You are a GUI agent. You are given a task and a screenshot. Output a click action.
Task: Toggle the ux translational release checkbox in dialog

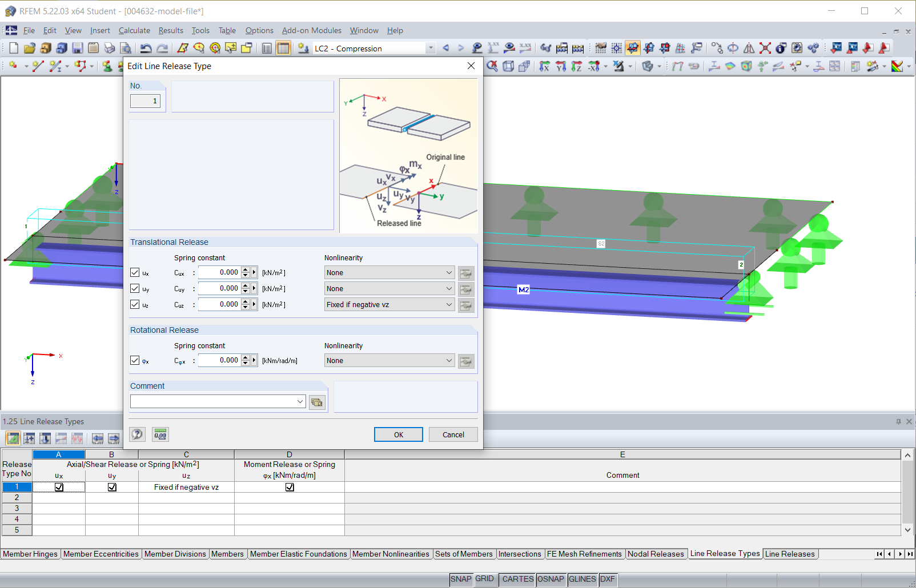(135, 272)
